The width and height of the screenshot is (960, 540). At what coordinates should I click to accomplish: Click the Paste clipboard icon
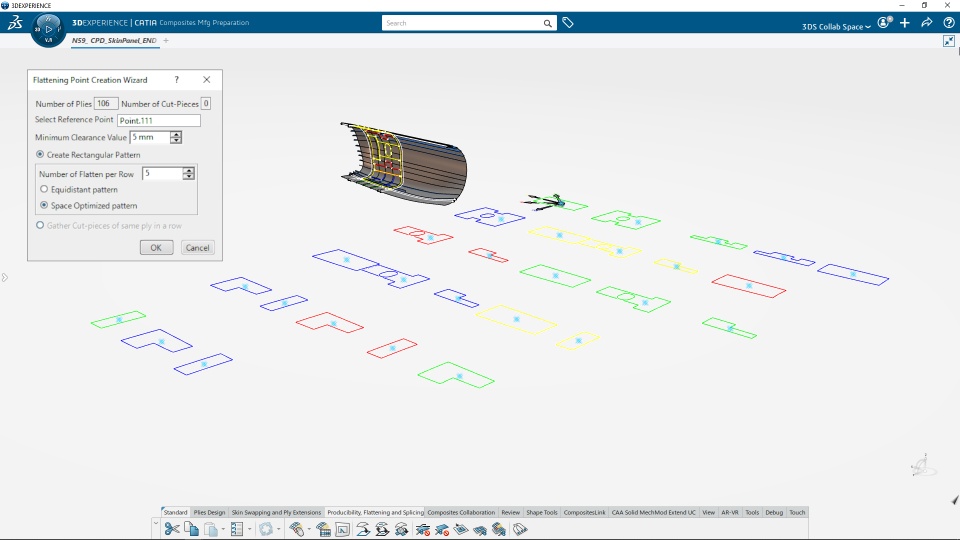(211, 529)
